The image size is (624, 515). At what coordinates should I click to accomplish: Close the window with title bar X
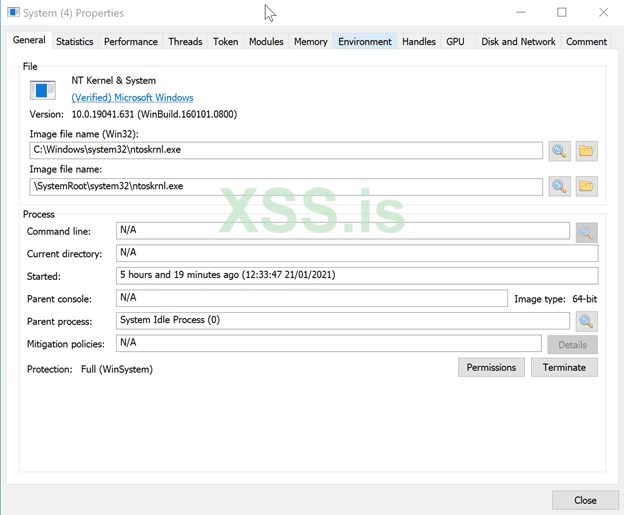tap(603, 12)
